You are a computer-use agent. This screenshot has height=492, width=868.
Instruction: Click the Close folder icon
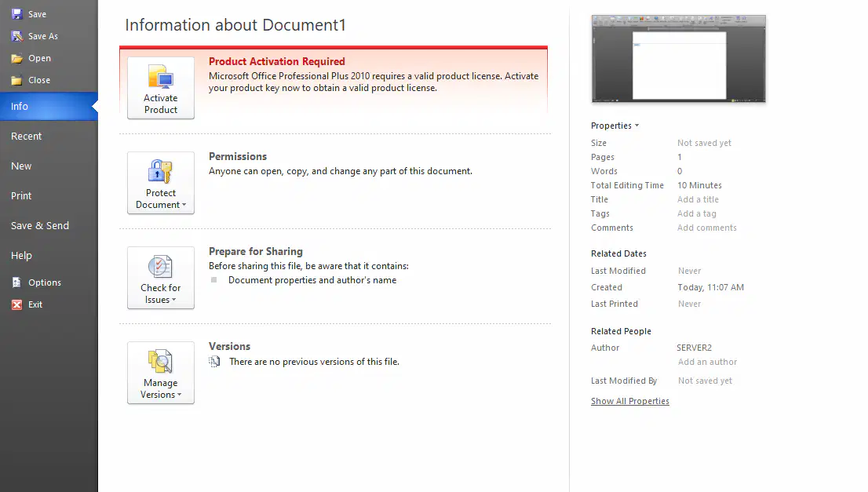[x=17, y=80]
